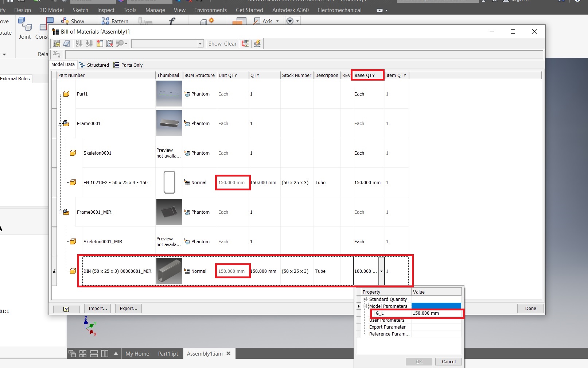Click the Sort items icon in BOM toolbar

79,44
